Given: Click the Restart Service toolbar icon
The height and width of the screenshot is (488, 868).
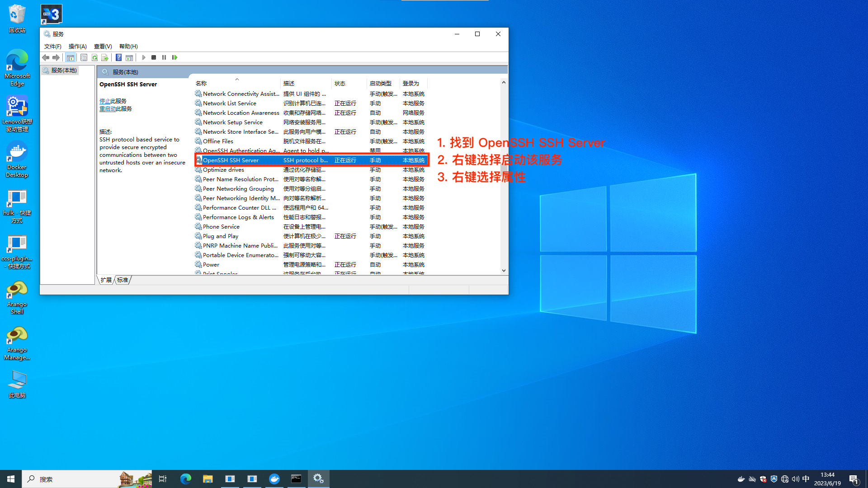Looking at the screenshot, I should 175,57.
